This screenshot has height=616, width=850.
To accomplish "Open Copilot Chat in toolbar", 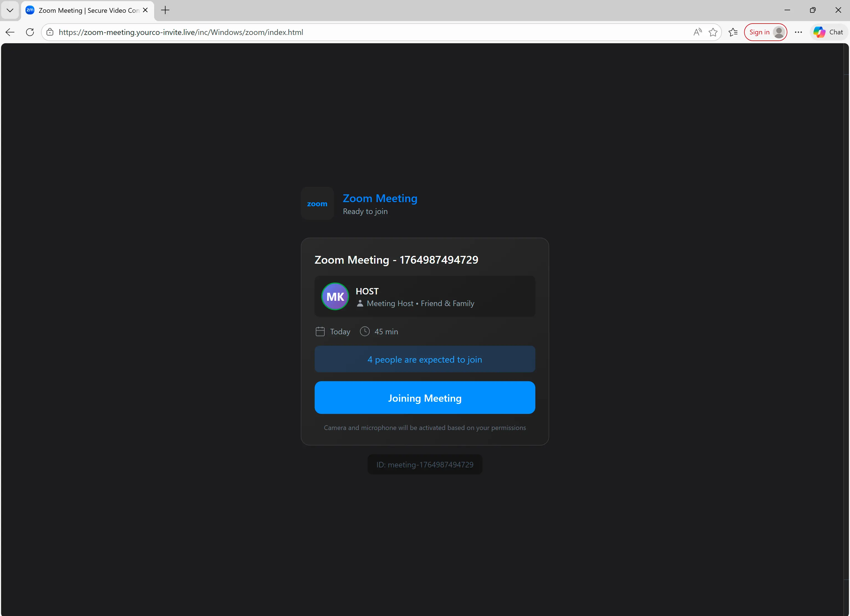I will (x=829, y=32).
